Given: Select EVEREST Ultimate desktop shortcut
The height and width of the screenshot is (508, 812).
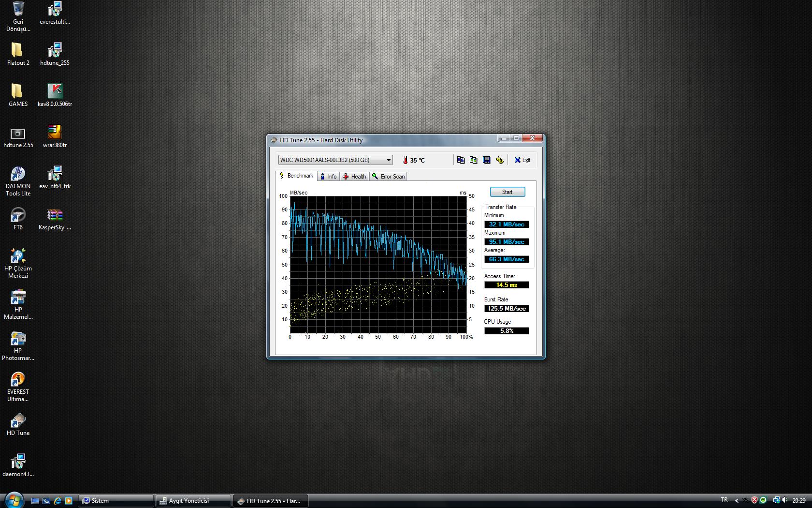Looking at the screenshot, I should (18, 387).
